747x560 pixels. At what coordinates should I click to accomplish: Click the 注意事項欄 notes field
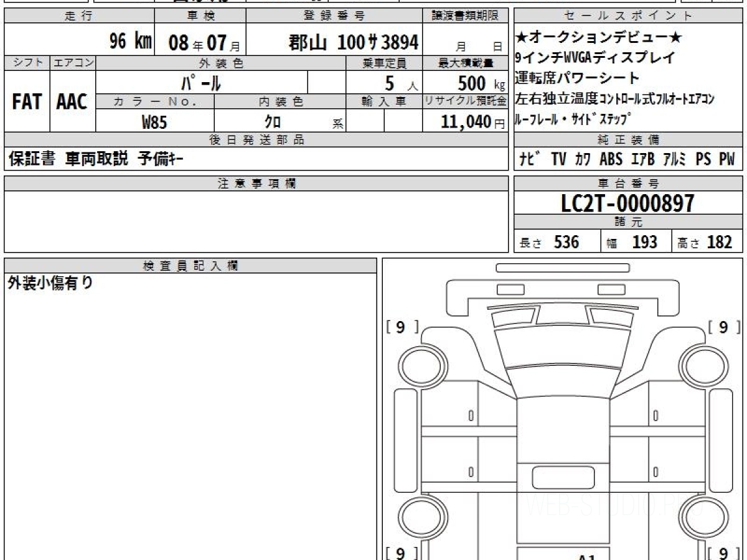click(256, 221)
